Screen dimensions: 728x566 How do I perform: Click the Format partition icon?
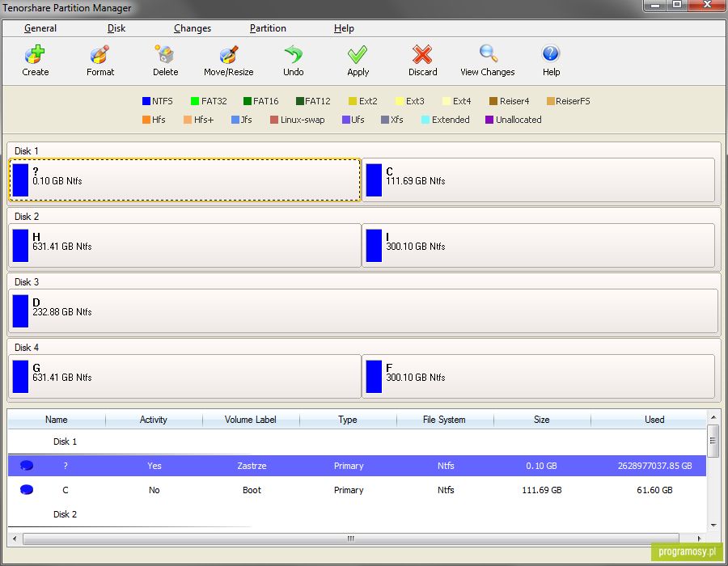pos(99,54)
